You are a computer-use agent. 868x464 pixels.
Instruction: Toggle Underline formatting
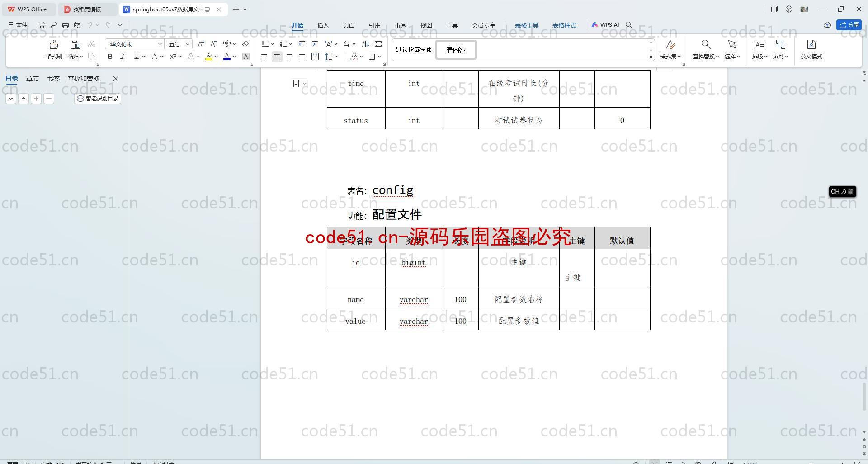136,57
